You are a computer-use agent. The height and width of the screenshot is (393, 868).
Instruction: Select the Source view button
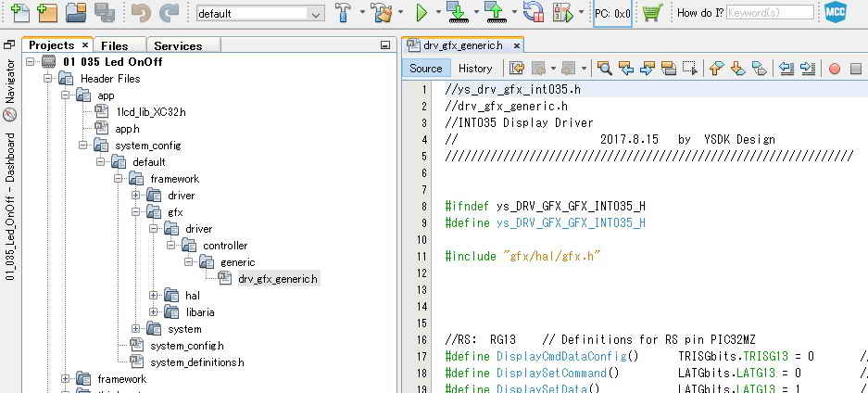[426, 68]
